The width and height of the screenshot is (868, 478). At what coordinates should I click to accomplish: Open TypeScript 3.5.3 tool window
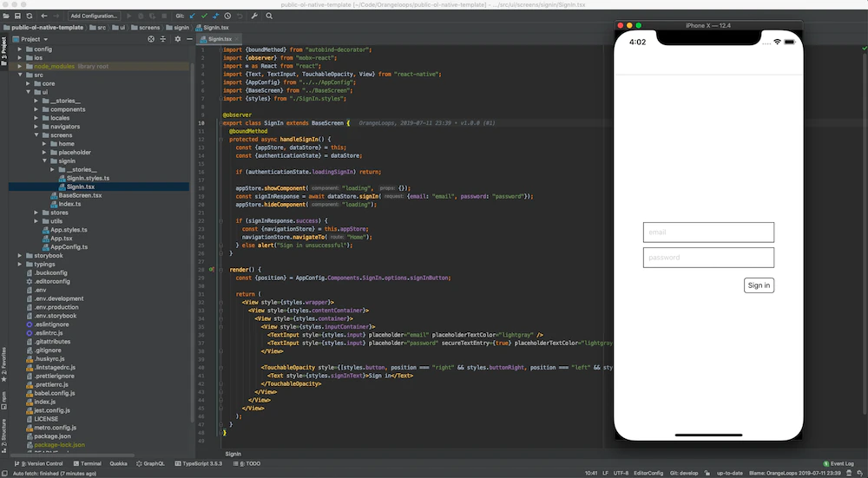198,463
